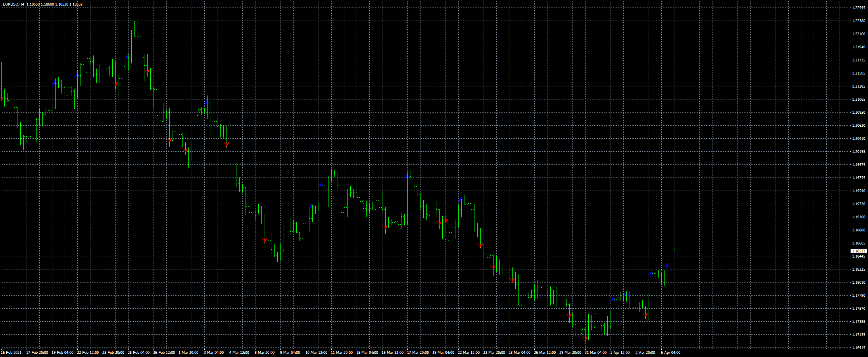Click price label 1.22595 on the axis

point(858,8)
